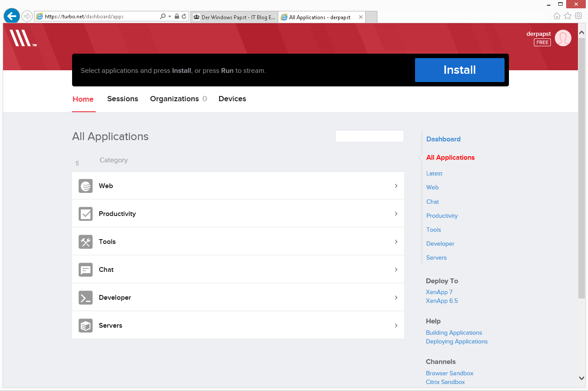Expand the Chat category chevron
Screen dimensions: 588x391
396,270
